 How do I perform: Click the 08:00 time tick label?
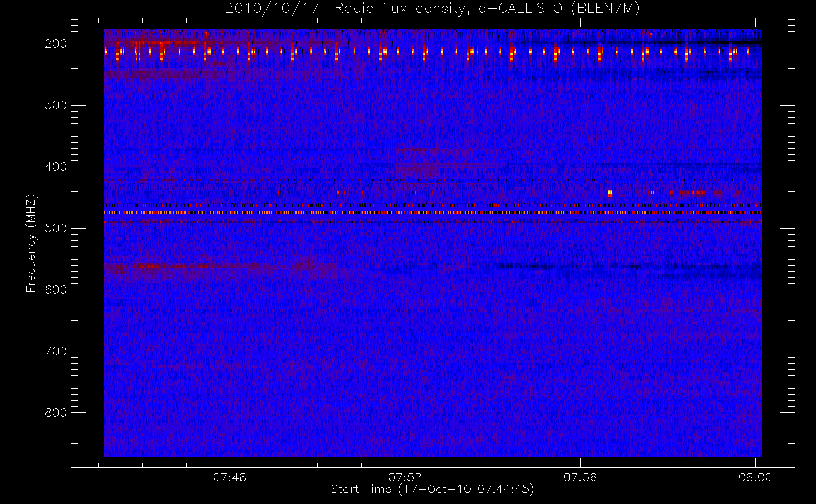(x=755, y=477)
